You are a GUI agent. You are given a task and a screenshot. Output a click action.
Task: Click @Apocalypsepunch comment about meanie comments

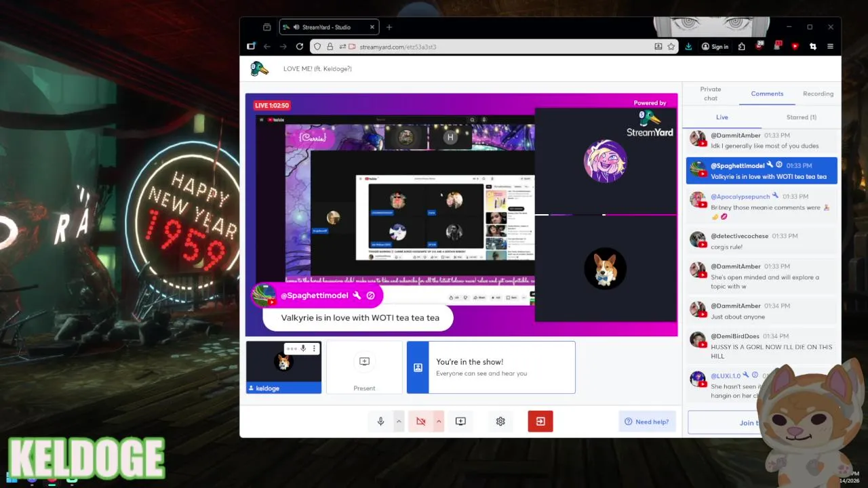(762, 207)
